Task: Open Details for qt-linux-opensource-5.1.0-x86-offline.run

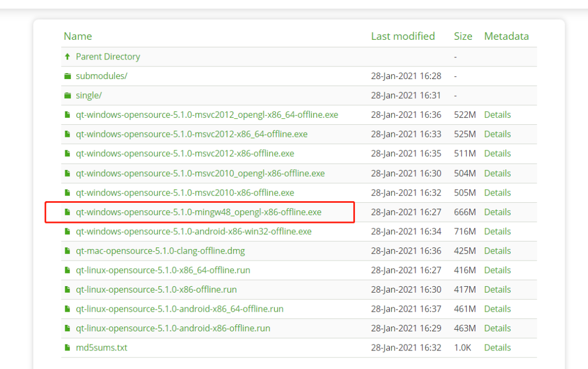Action: (498, 290)
